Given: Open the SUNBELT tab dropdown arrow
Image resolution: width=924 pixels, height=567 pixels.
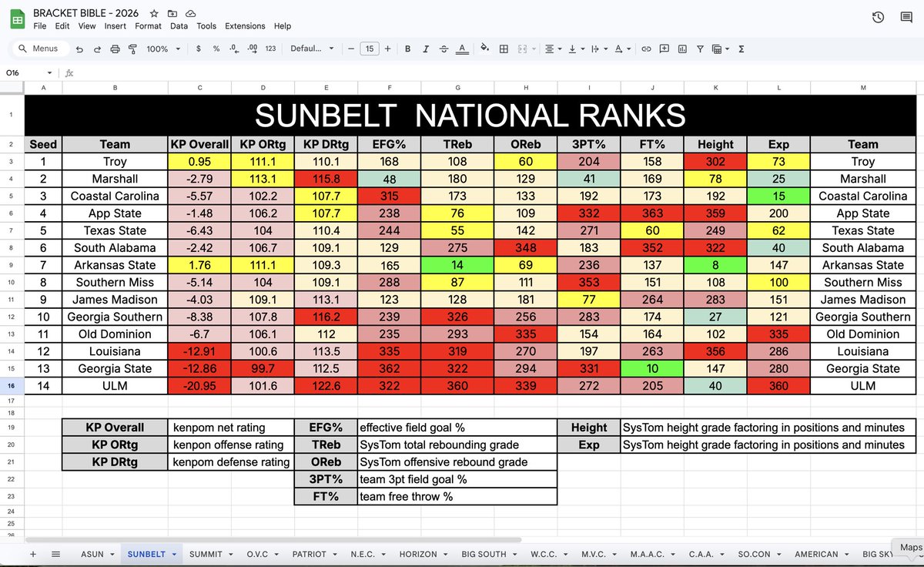Looking at the screenshot, I should click(x=174, y=554).
